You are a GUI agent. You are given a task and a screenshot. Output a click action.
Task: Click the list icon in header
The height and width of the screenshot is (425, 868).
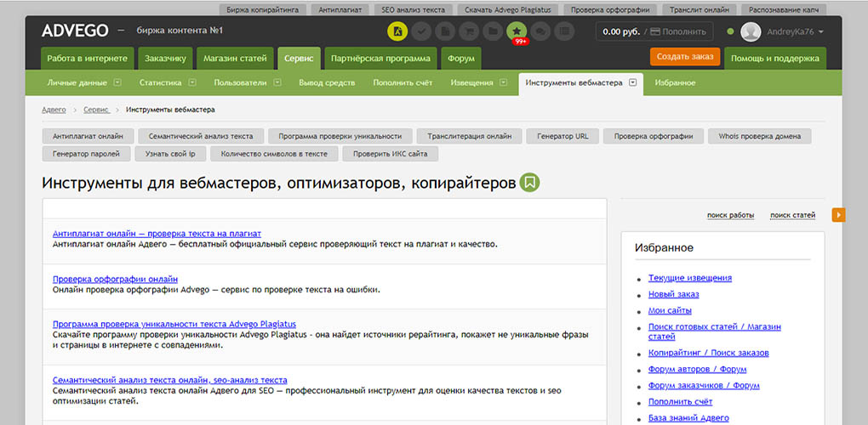(x=564, y=31)
